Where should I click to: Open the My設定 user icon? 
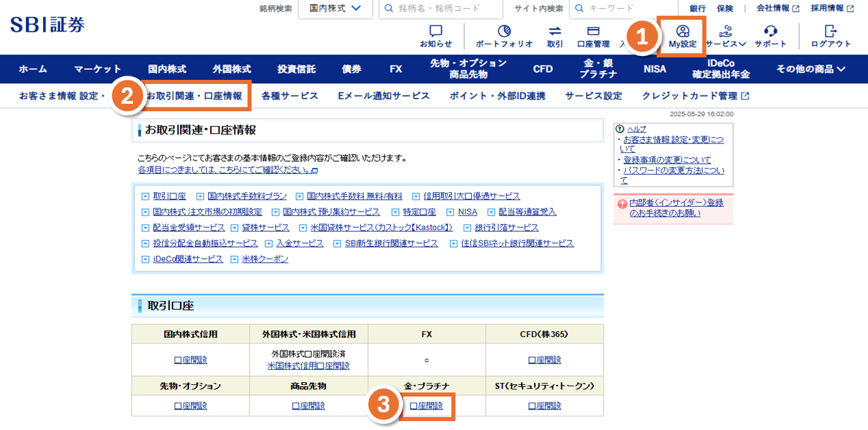pyautogui.click(x=683, y=31)
